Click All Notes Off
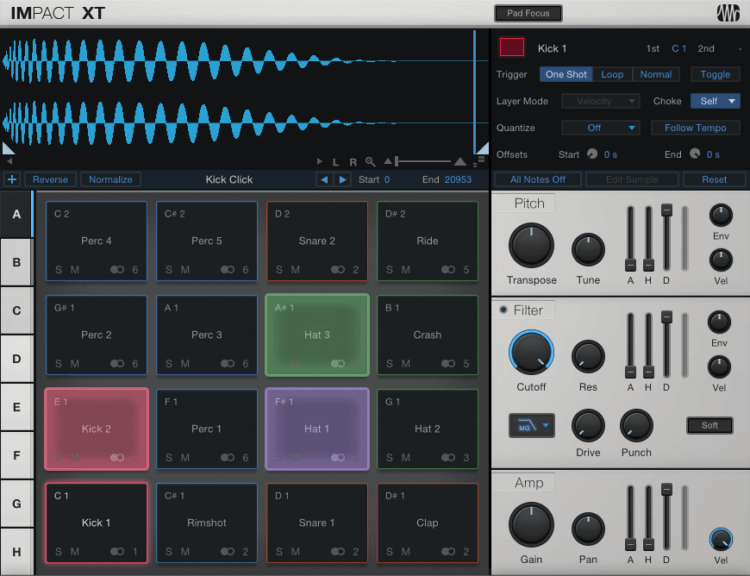The height and width of the screenshot is (576, 750). click(538, 179)
